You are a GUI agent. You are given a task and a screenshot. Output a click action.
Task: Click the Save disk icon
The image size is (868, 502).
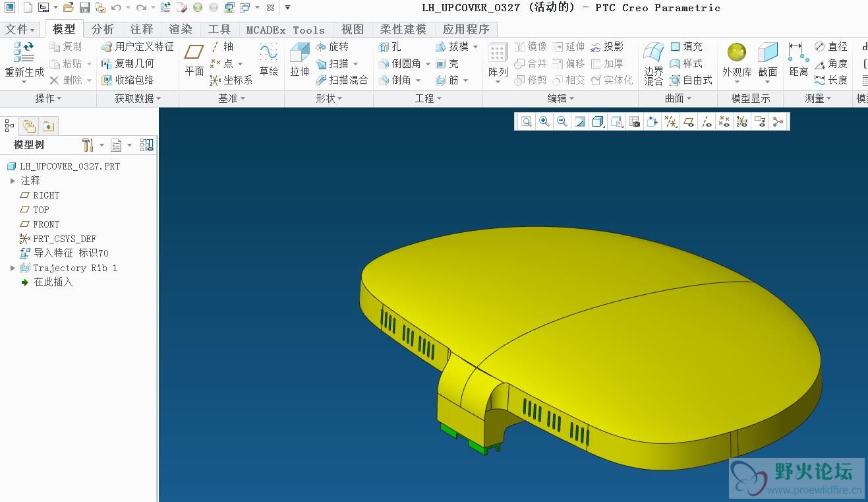84,8
